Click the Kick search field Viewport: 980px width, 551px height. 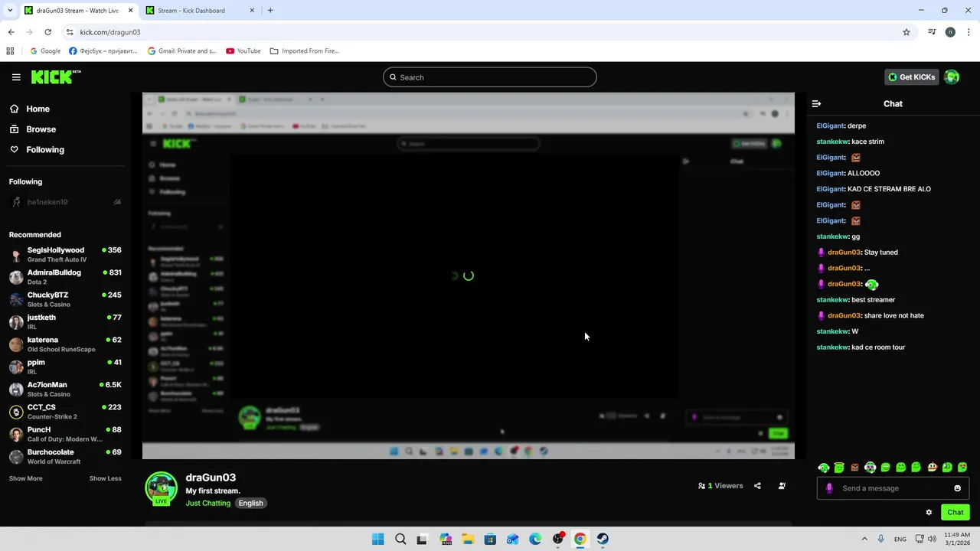click(490, 77)
